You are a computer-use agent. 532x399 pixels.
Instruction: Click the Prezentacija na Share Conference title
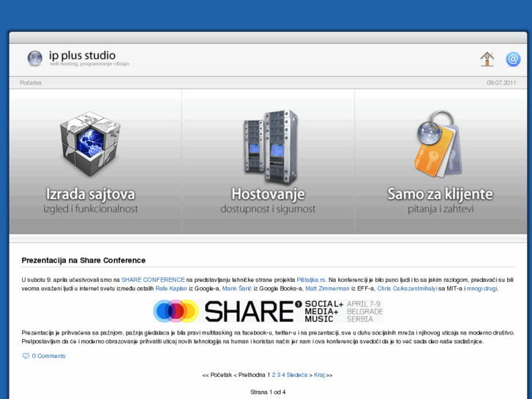(x=83, y=261)
